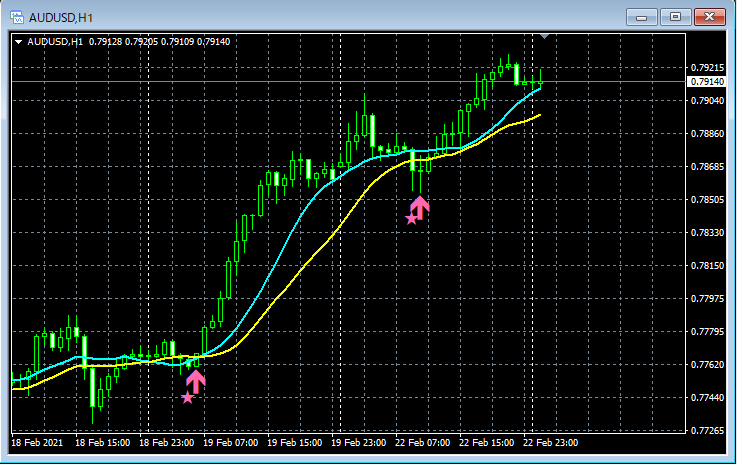Viewport: 738px width, 464px height.
Task: Maximize the AUDUSD chart window
Action: [x=675, y=17]
